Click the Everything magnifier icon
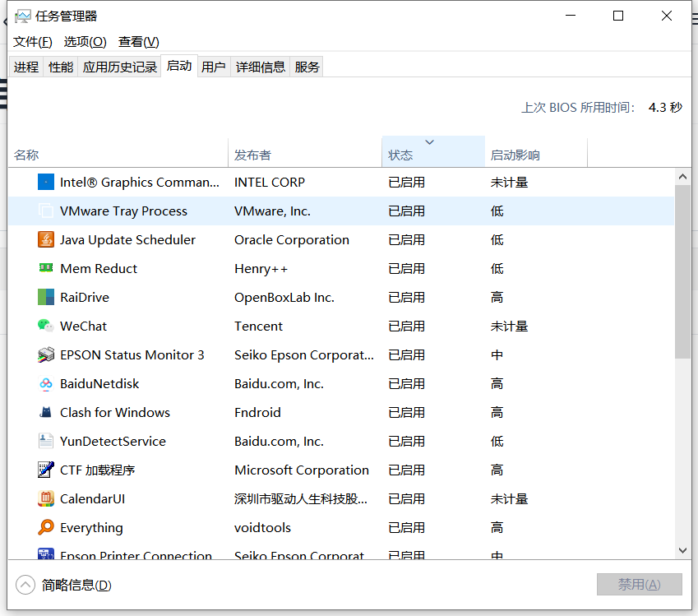Screen dimensions: 698x616 (x=46, y=527)
